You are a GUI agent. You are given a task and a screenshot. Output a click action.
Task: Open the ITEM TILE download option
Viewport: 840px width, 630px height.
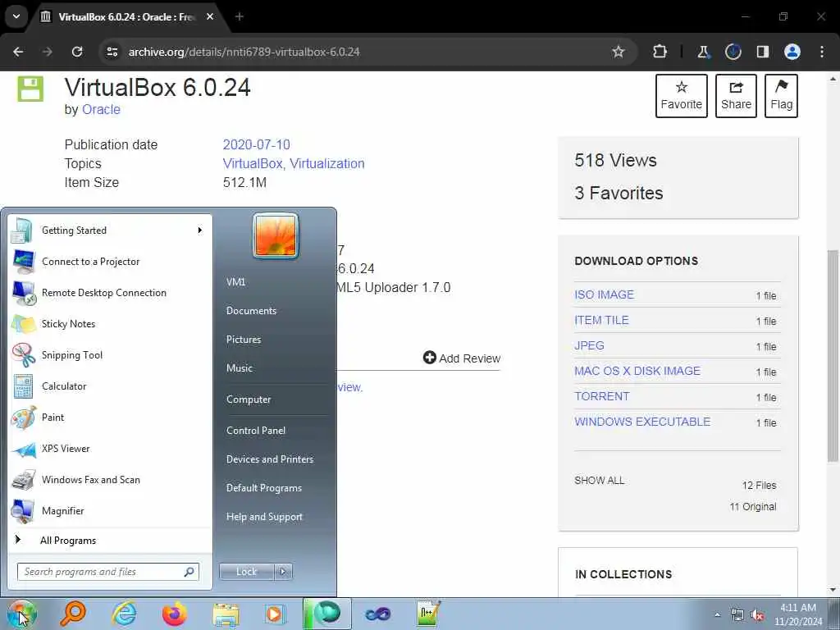[601, 321]
